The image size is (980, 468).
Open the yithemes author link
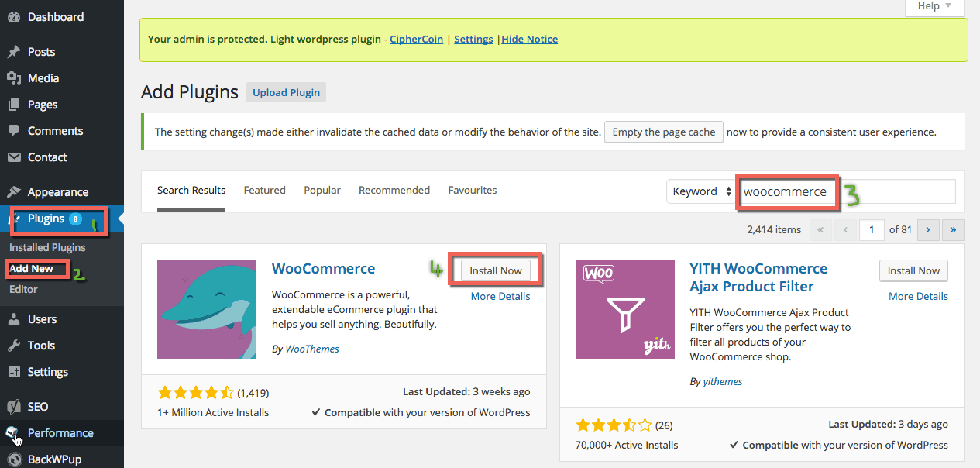tap(722, 382)
